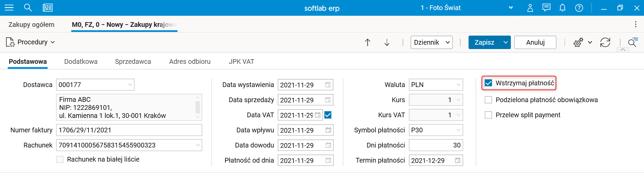Image resolution: width=644 pixels, height=173 pixels.
Task: Click the Anuluj button
Action: [535, 42]
